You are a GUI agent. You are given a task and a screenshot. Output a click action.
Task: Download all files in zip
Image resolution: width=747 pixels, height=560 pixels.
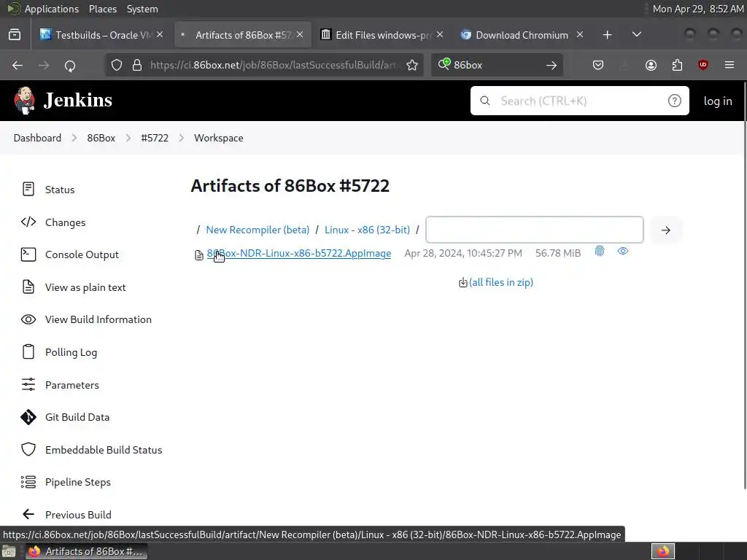(500, 282)
